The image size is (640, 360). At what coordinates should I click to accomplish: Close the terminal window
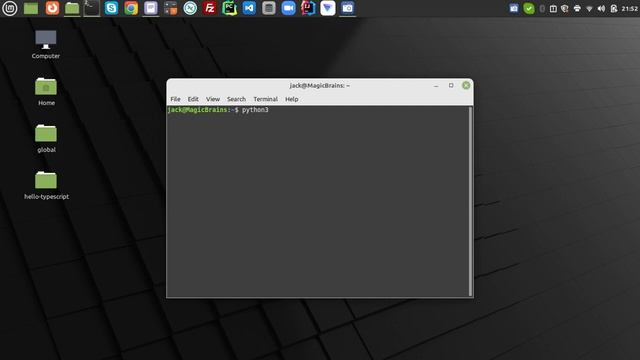click(466, 85)
